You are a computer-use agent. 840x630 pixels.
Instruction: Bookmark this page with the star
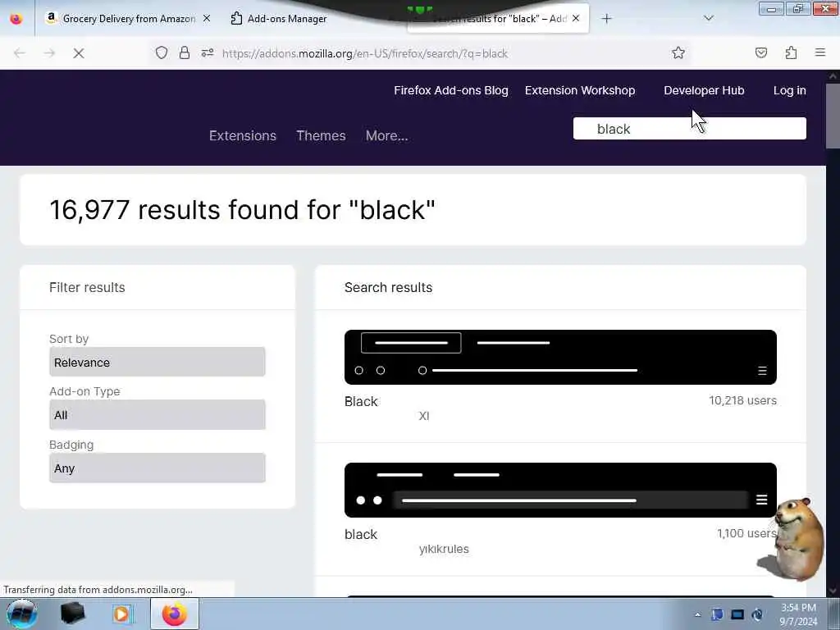[678, 53]
